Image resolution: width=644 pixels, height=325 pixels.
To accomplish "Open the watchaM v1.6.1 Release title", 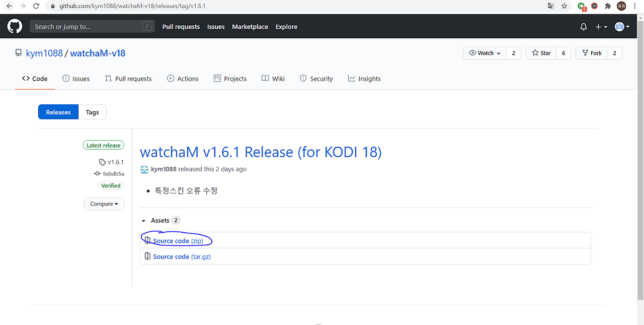I will pyautogui.click(x=261, y=152).
